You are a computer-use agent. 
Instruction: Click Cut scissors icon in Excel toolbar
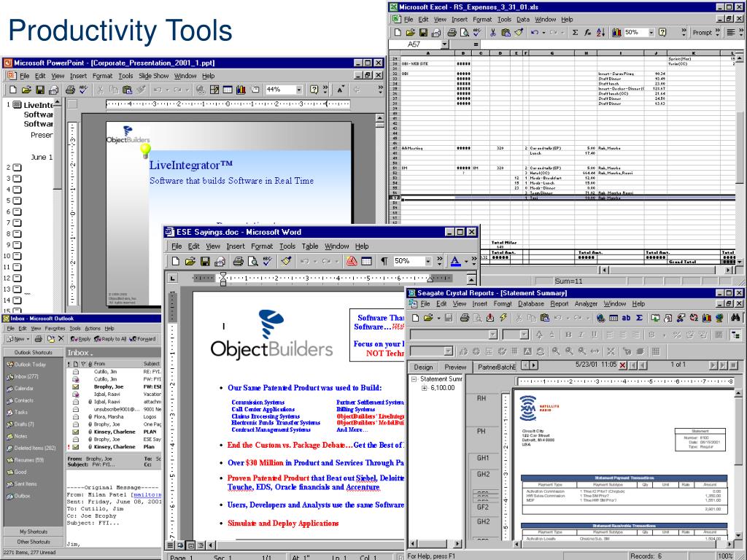pyautogui.click(x=493, y=32)
